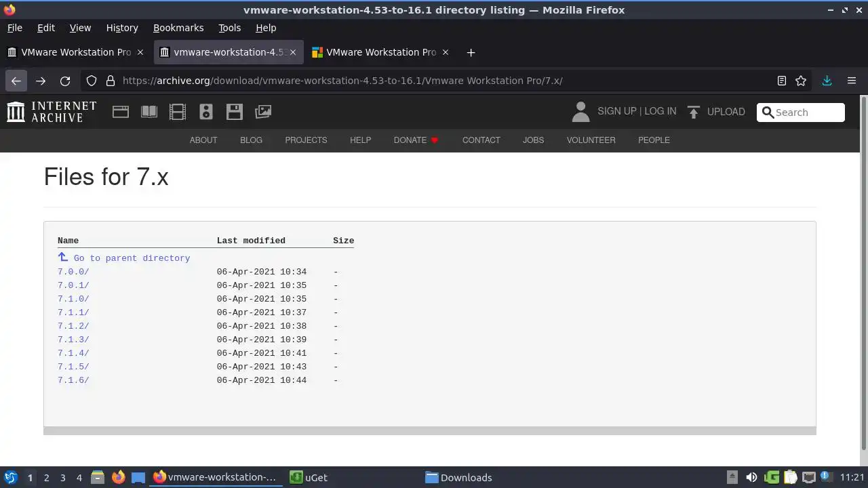Click the user avatar icon
Screen dimensions: 868x488
(x=580, y=112)
